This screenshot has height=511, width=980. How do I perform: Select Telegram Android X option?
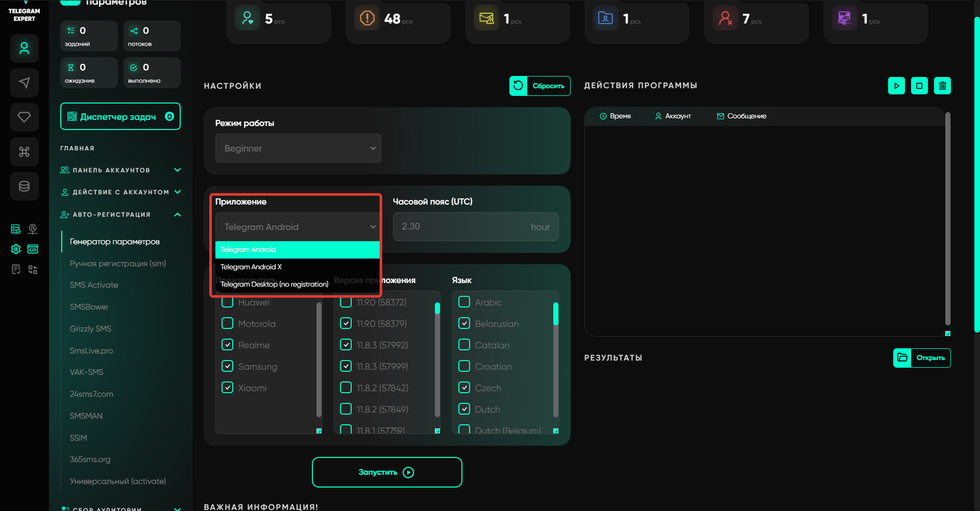pyautogui.click(x=251, y=267)
